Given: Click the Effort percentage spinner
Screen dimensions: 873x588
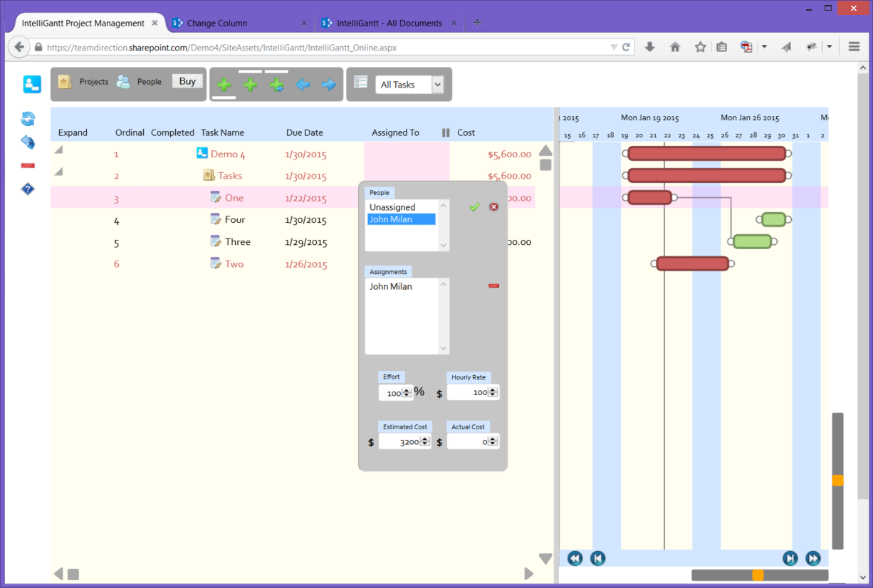Looking at the screenshot, I should pyautogui.click(x=407, y=392).
